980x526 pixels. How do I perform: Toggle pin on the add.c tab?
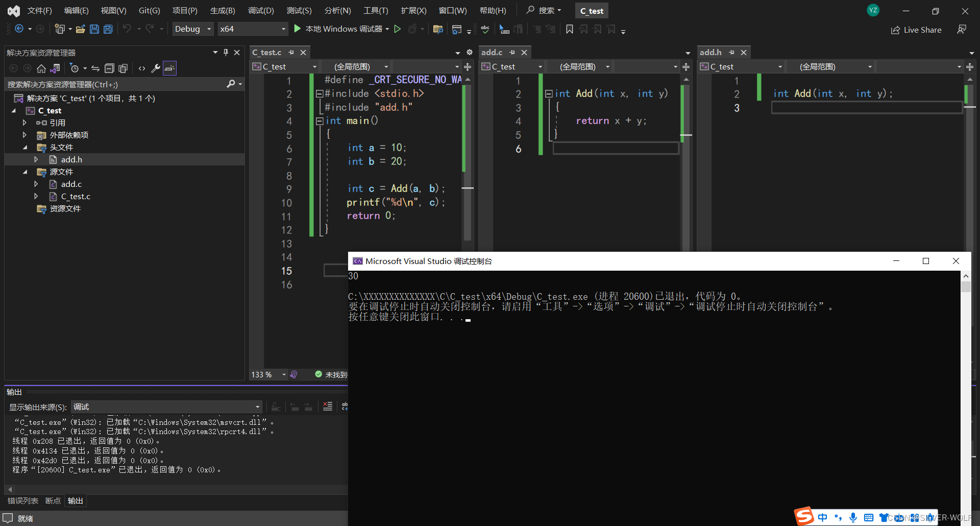click(512, 52)
